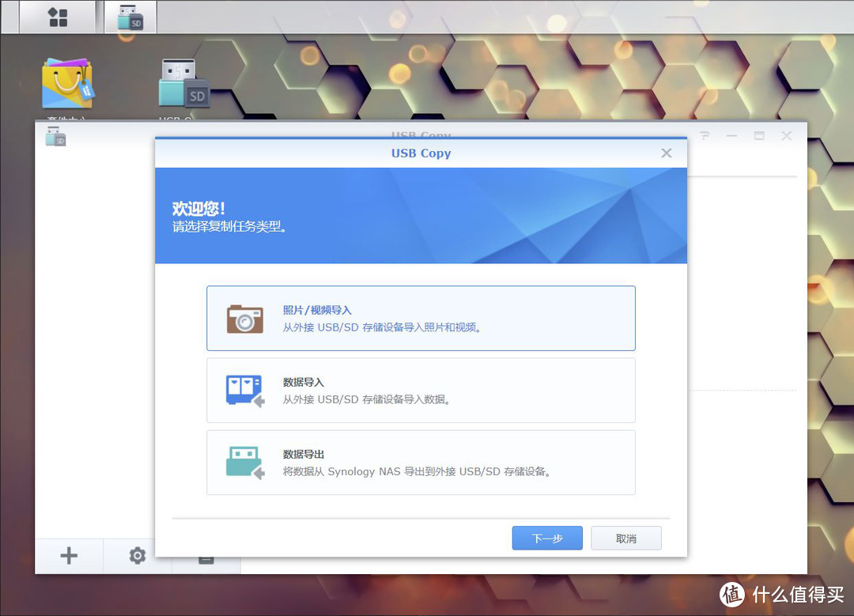Image resolution: width=854 pixels, height=616 pixels.
Task: Close the USB Copy wizard dialog
Action: (666, 153)
